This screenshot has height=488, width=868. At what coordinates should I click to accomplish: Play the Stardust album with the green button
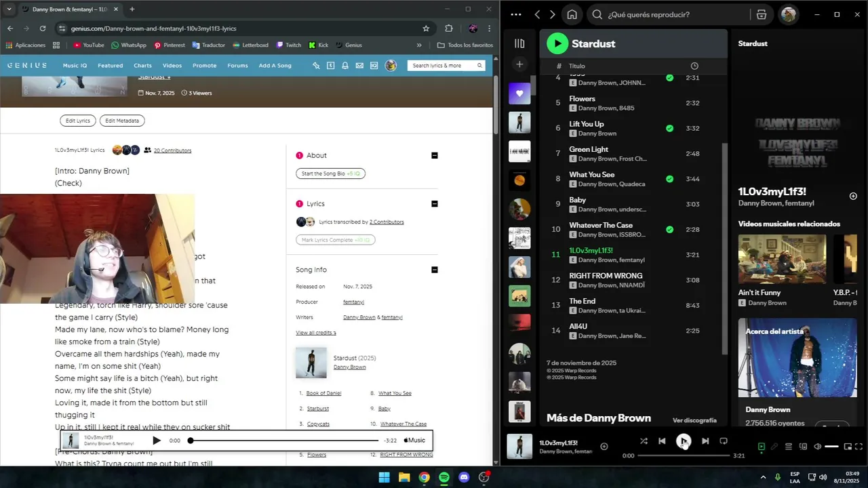[557, 43]
